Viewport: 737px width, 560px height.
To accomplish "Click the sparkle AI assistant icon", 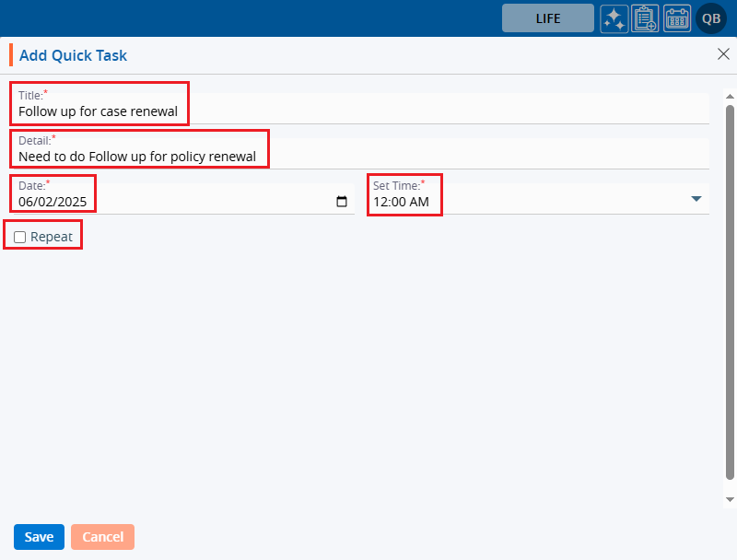I will pyautogui.click(x=614, y=18).
